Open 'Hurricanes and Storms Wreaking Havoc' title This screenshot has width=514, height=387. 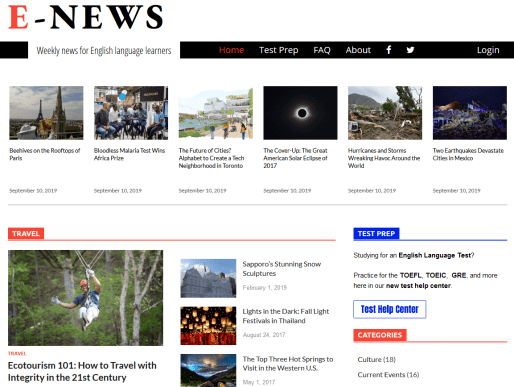click(x=384, y=158)
